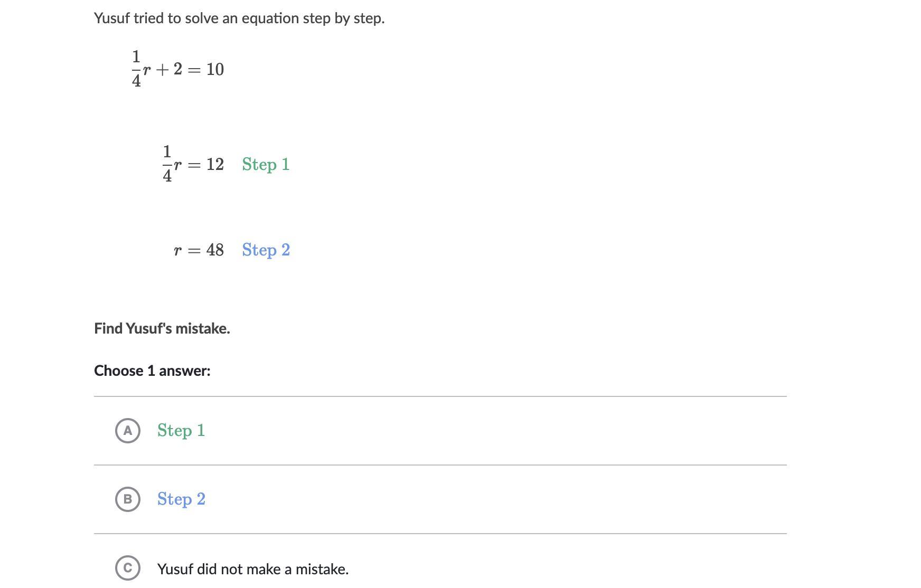
Task: Click the fraction 1/4 in the original equation
Action: [x=136, y=69]
